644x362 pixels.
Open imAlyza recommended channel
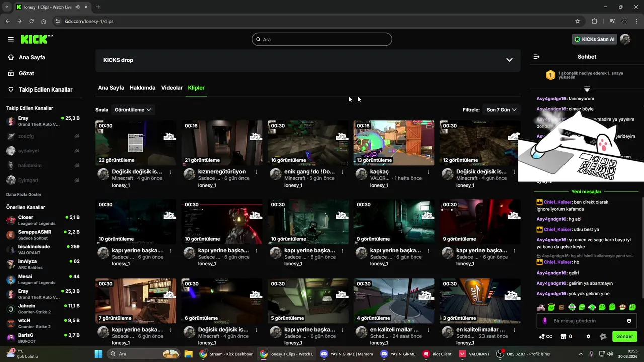(x=43, y=264)
